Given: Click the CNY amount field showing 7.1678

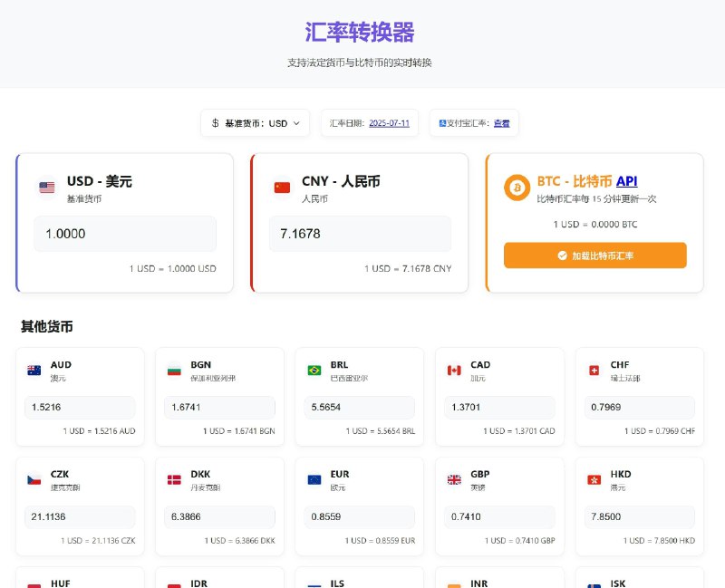Looking at the screenshot, I should (360, 233).
